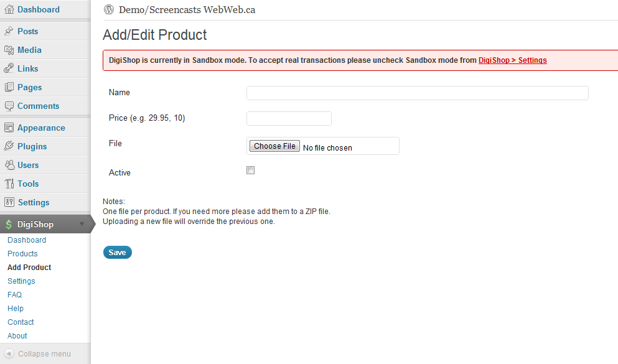Click the Dashboard house icon
Screen dimensions: 618x364
9,9
